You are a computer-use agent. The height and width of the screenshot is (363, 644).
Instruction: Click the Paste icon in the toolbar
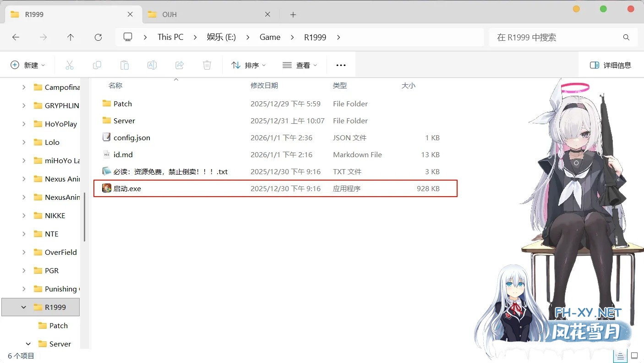click(125, 65)
